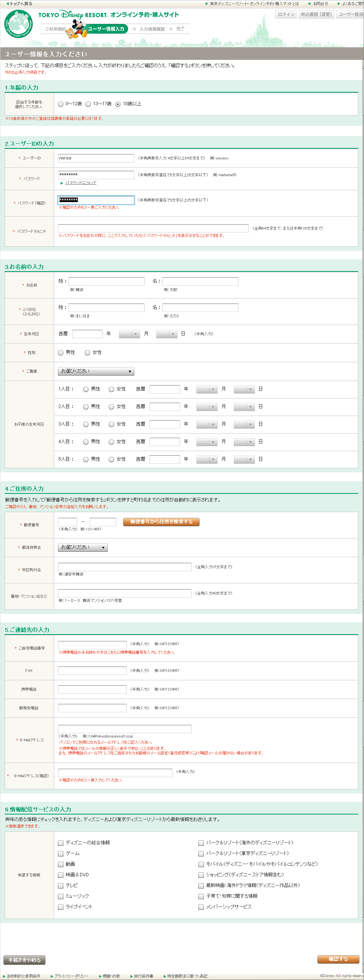Open the day dropdown for child 5人目

tap(244, 459)
